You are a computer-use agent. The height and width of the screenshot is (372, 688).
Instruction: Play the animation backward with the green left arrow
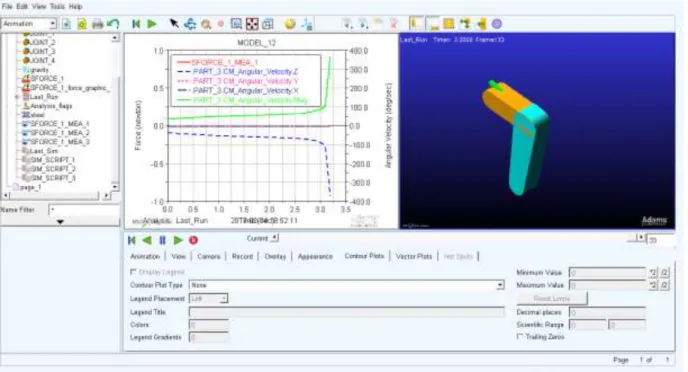(x=147, y=240)
